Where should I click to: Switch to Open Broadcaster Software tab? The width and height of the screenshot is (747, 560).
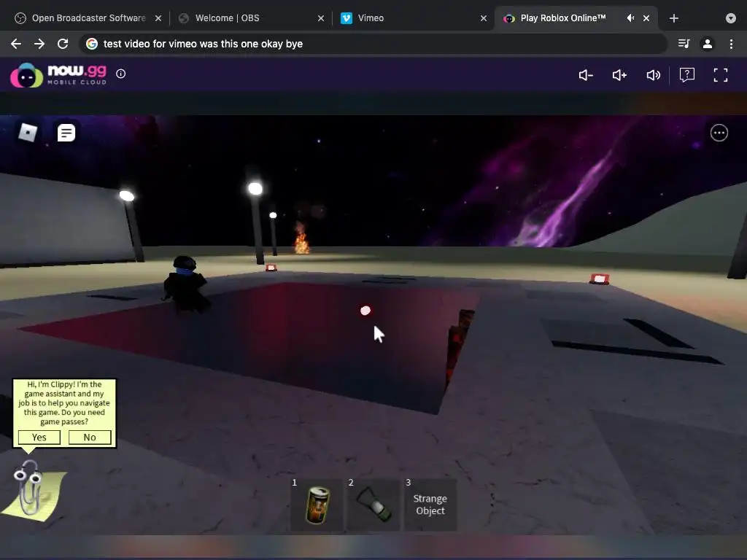coord(88,18)
